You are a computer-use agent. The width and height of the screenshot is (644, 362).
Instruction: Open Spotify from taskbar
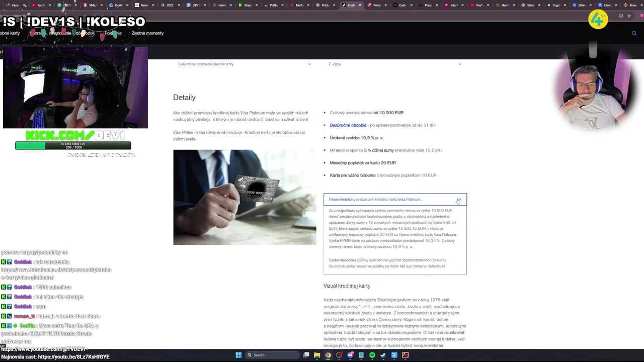click(x=372, y=355)
